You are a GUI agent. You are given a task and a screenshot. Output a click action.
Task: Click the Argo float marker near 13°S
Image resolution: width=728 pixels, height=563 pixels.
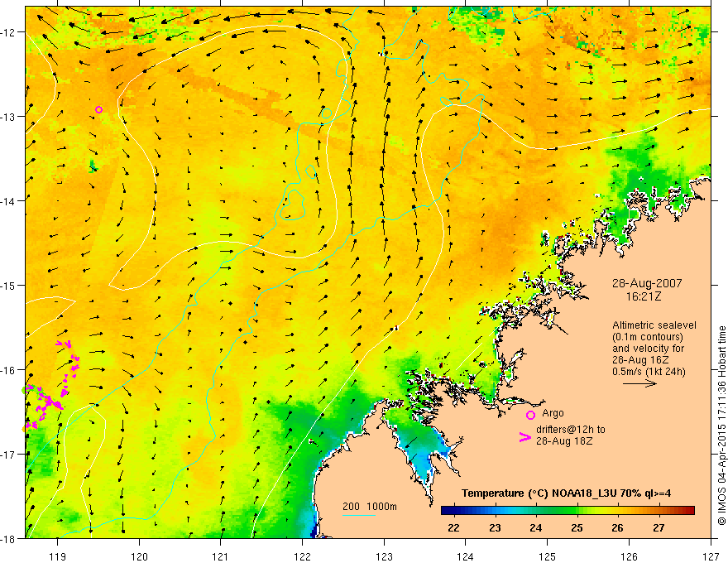pyautogui.click(x=98, y=109)
